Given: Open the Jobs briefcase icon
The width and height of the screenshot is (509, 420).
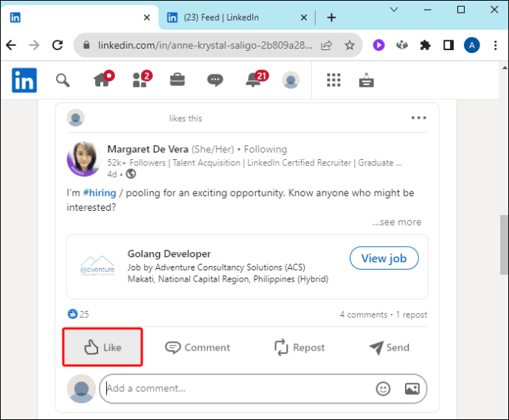Looking at the screenshot, I should click(x=177, y=80).
